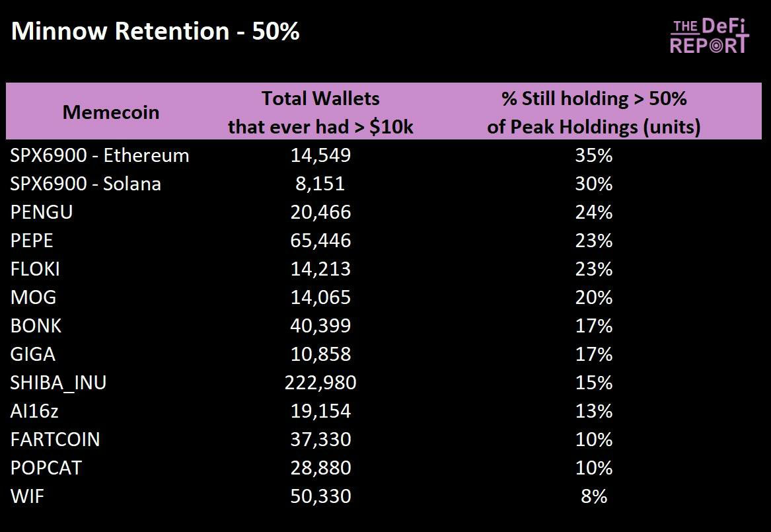Select the SPX6900 - Ethereum row label
Screen dimensions: 771x532
[100, 155]
